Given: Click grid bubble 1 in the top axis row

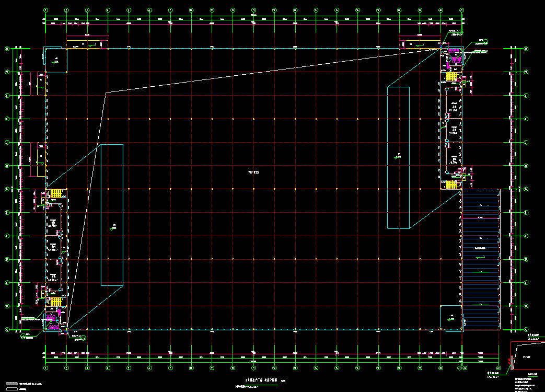Looking at the screenshot, I should [x=46, y=9].
